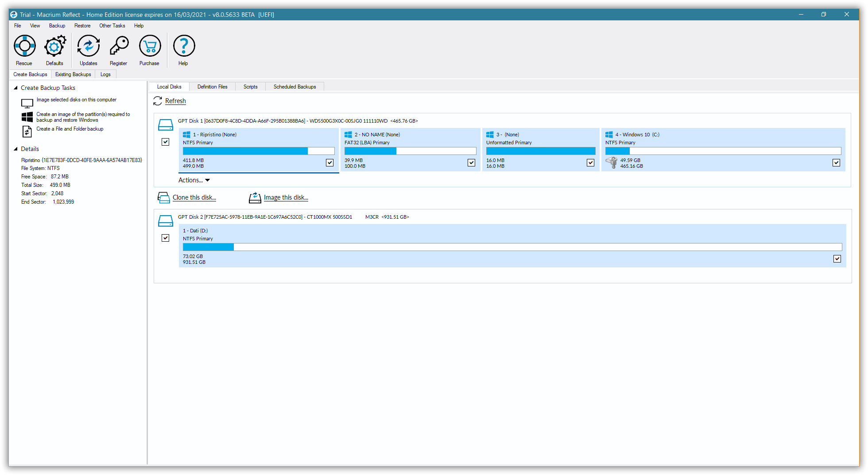The width and height of the screenshot is (868, 475).
Task: Open the View menu
Action: (x=35, y=26)
